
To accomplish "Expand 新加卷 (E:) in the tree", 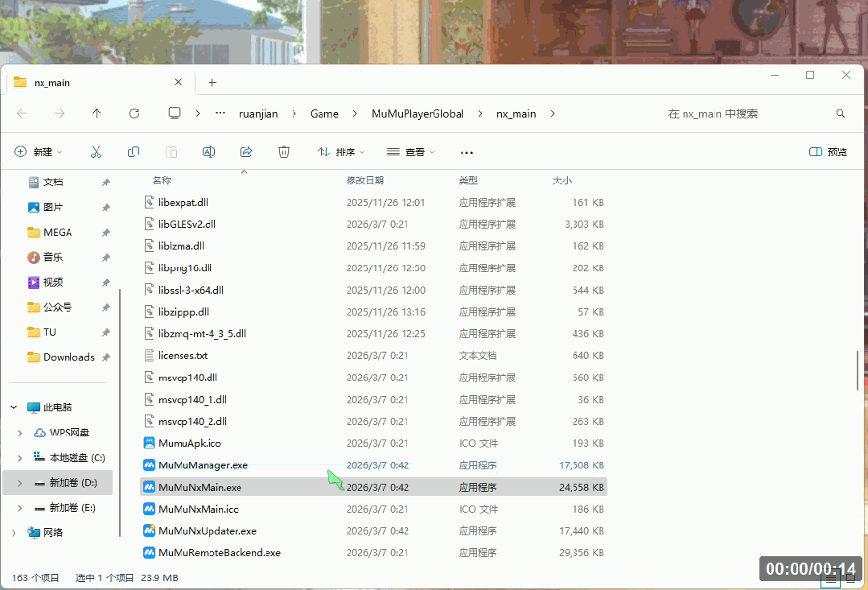I will pos(20,507).
